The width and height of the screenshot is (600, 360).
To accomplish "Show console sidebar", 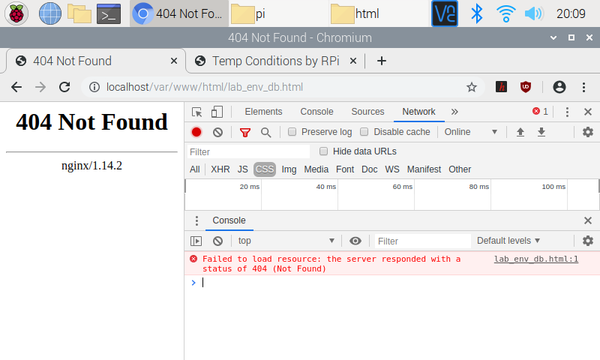I will coord(196,241).
